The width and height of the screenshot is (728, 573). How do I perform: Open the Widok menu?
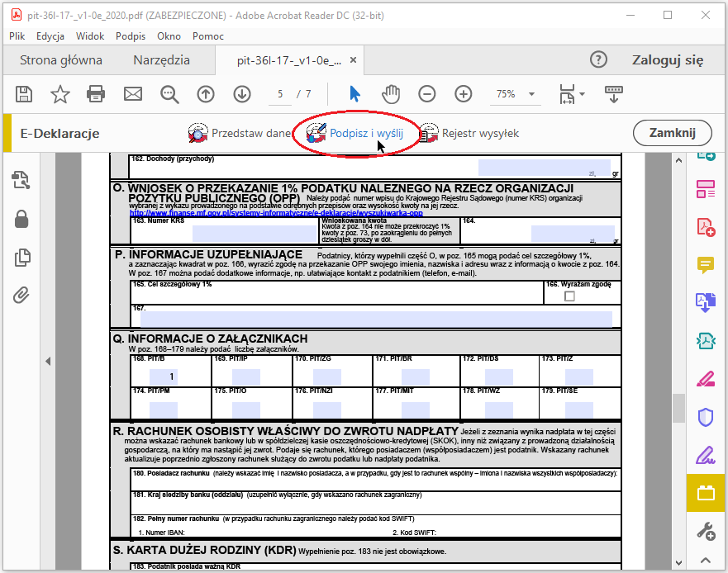tap(90, 36)
